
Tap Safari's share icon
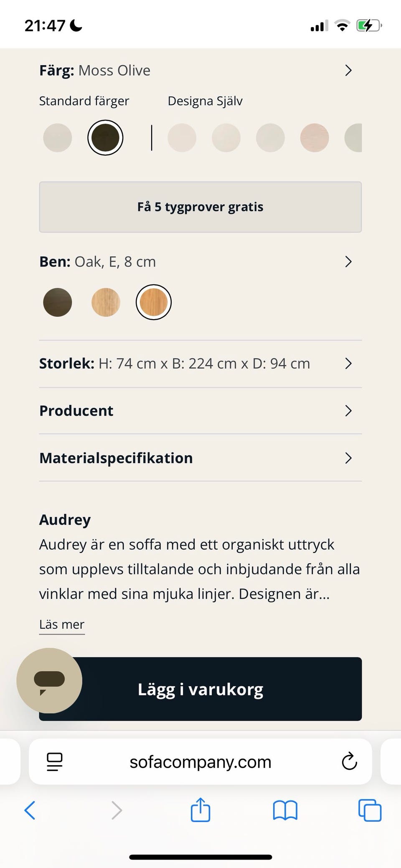(200, 810)
